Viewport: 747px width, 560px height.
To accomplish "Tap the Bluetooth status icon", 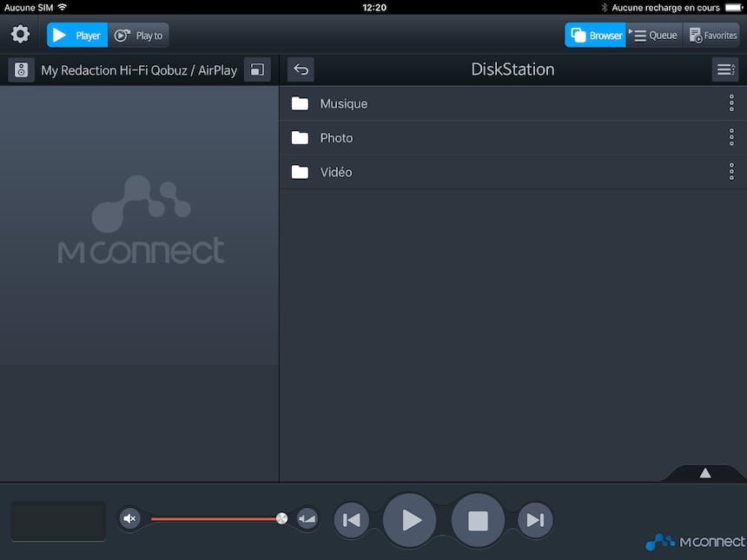I will [604, 7].
